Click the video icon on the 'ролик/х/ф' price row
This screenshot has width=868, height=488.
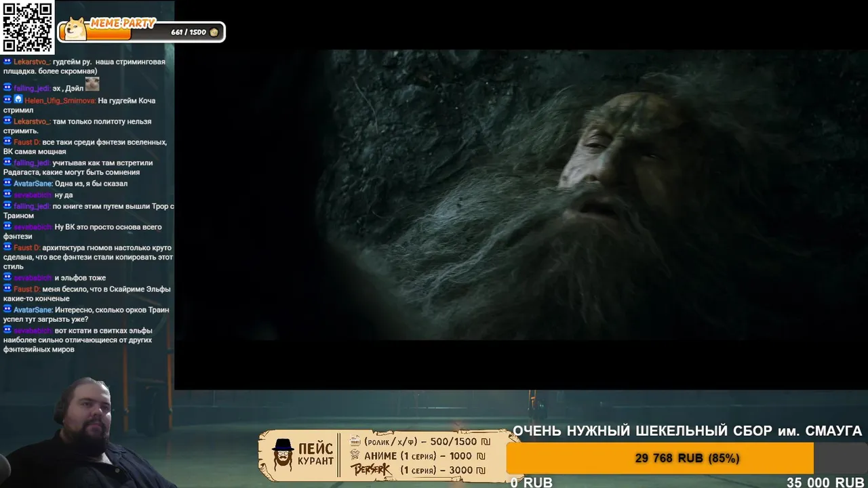(x=355, y=441)
